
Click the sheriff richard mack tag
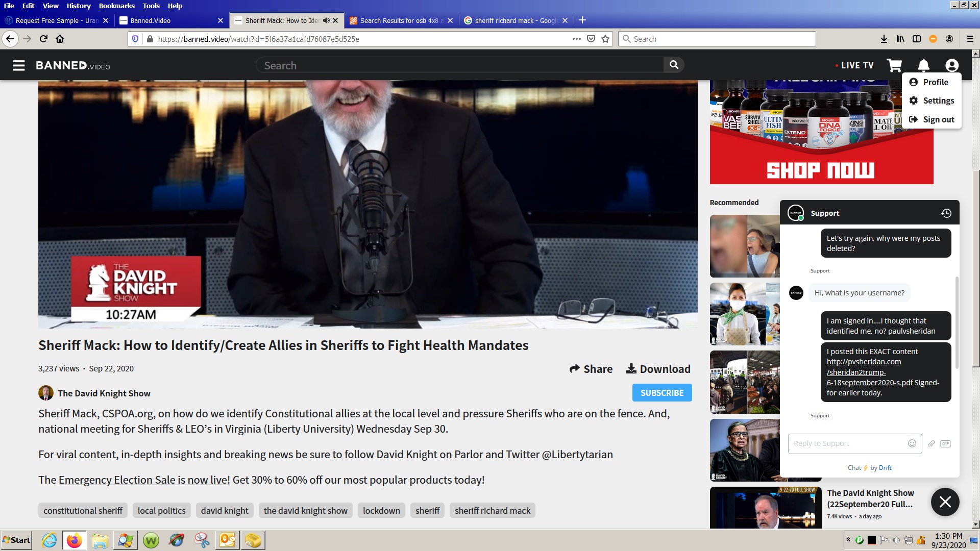(x=493, y=511)
